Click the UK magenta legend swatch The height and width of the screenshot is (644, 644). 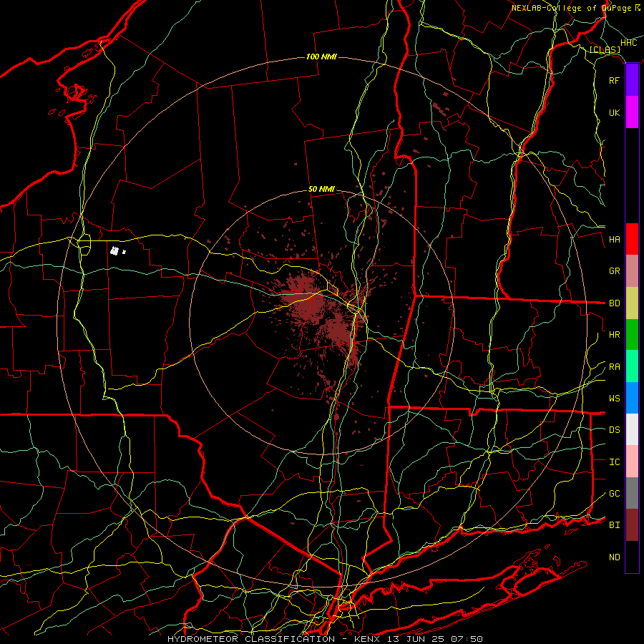[632, 112]
